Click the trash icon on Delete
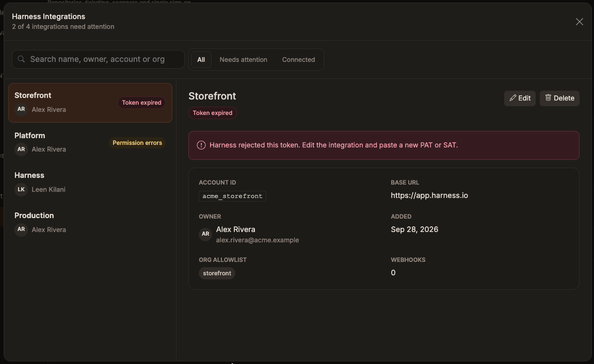 coord(548,97)
